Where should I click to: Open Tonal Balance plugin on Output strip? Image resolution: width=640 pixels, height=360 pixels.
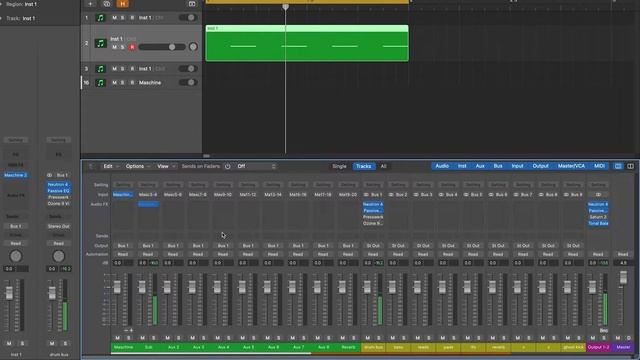[598, 223]
